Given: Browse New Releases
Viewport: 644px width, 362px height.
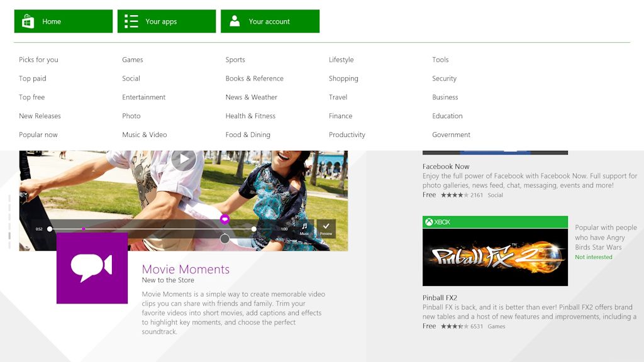Looking at the screenshot, I should coord(40,116).
